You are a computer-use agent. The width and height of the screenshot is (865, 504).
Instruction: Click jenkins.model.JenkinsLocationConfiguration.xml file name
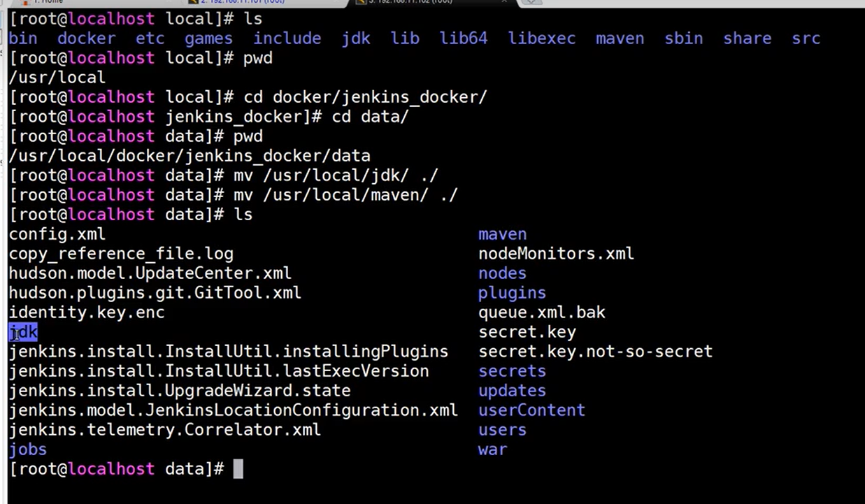click(x=234, y=410)
